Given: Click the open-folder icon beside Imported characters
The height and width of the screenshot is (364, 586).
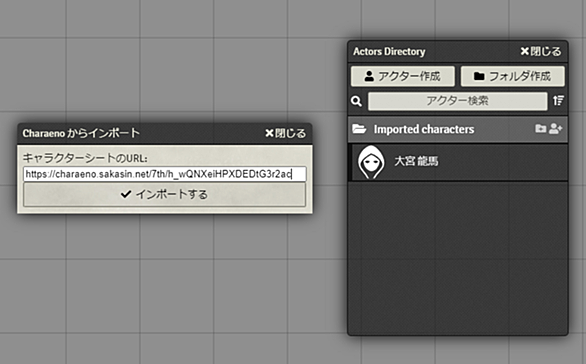Looking at the screenshot, I should 359,129.
